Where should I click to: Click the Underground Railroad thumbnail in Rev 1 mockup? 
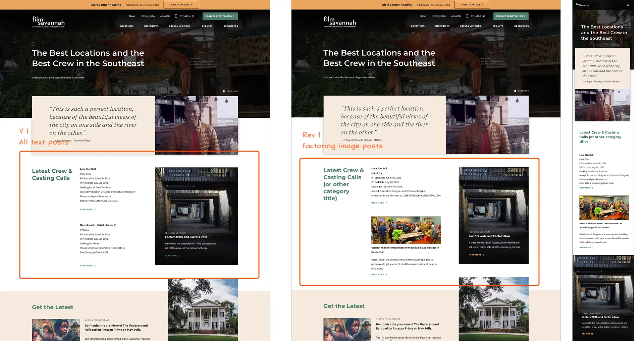[x=347, y=329]
